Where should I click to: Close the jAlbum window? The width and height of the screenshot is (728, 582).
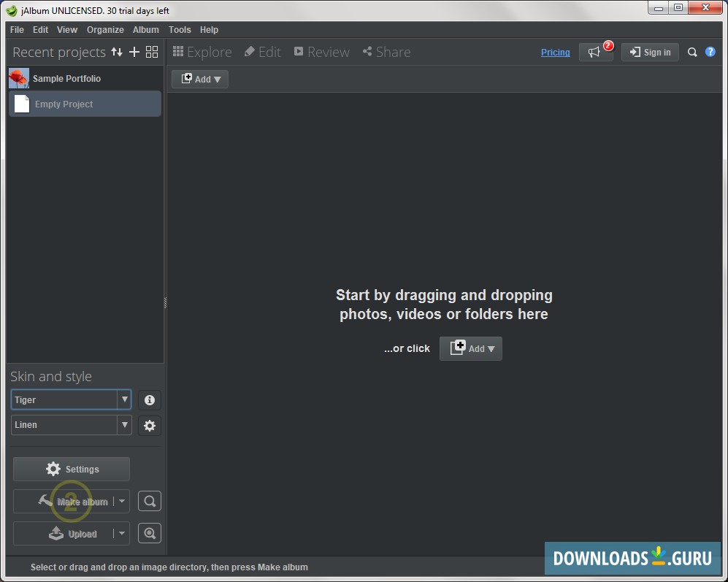coord(705,8)
